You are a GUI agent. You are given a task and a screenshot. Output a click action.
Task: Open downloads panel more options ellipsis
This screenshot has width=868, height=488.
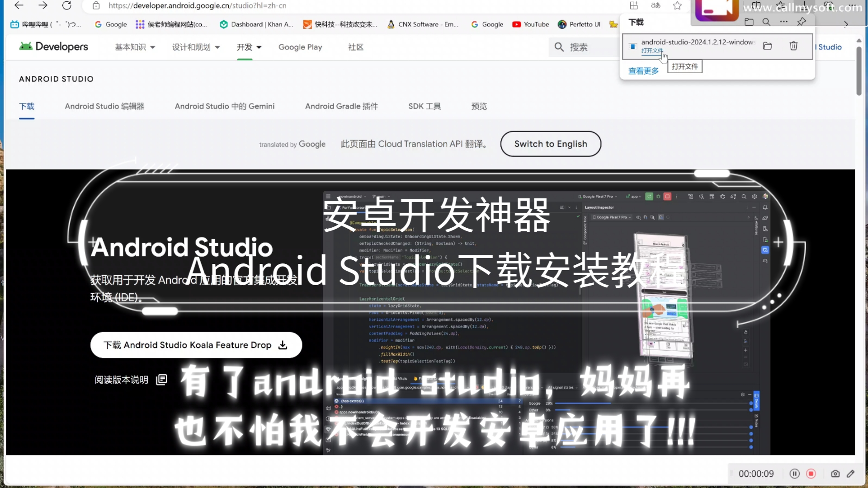click(784, 22)
